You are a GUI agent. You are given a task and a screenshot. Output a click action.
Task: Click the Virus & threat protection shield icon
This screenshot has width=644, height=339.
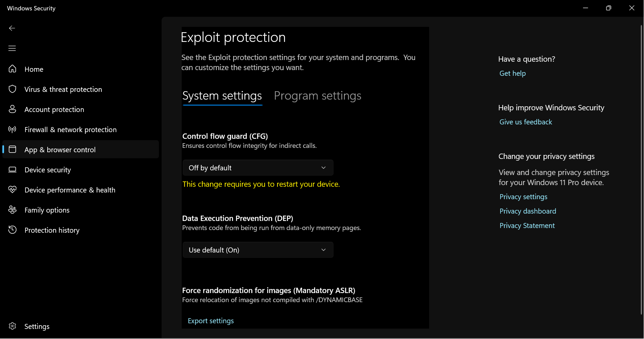click(x=12, y=89)
